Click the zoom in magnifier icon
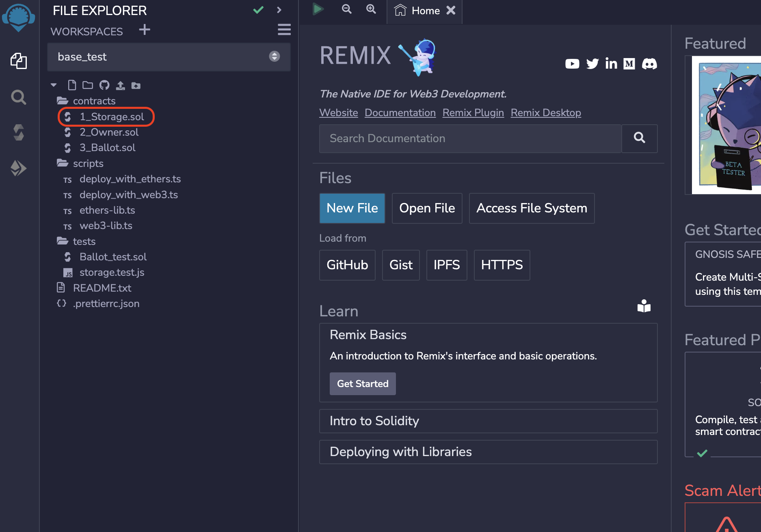 (x=371, y=9)
